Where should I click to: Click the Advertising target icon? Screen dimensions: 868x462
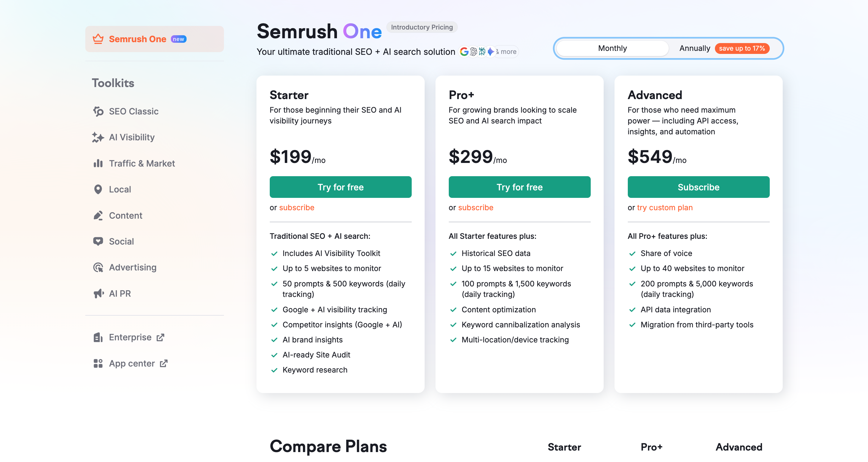point(98,268)
